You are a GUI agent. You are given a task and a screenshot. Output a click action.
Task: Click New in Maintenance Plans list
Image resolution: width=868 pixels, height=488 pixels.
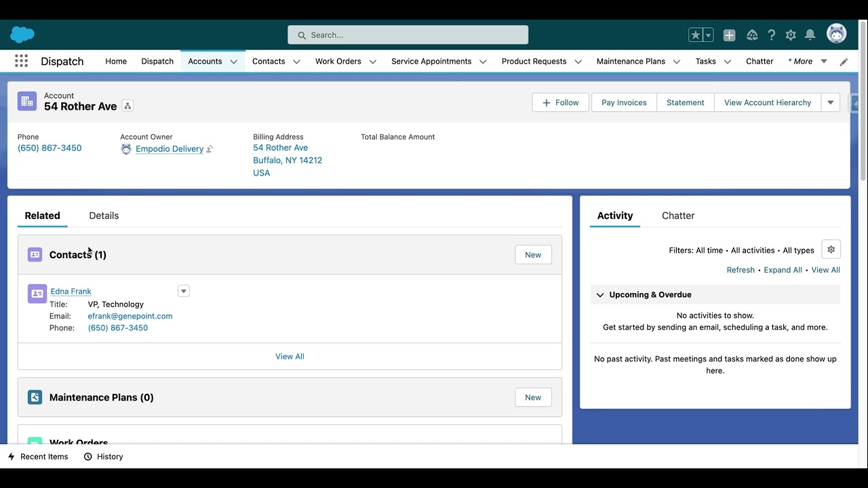533,397
